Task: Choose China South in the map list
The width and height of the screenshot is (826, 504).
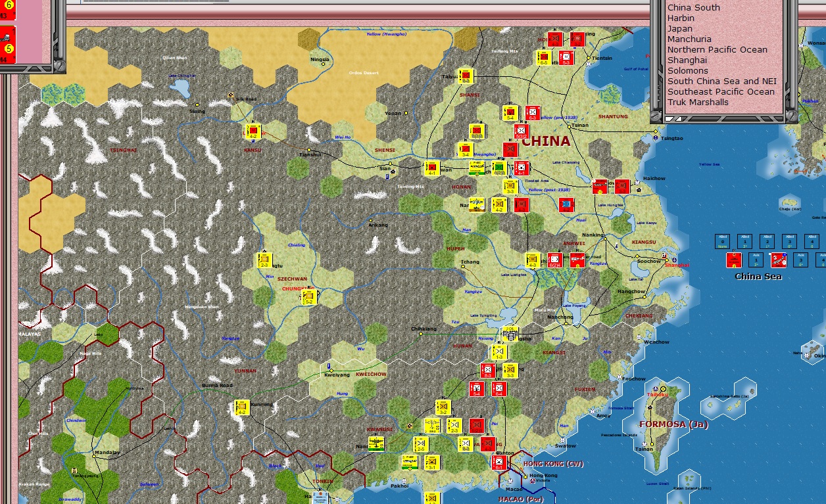Action: pyautogui.click(x=694, y=8)
